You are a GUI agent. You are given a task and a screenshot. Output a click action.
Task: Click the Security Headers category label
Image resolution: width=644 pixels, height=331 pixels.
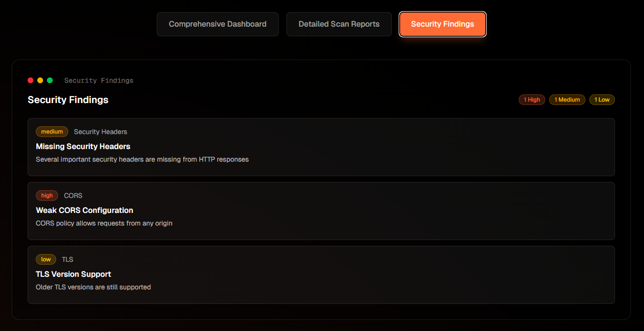click(100, 132)
